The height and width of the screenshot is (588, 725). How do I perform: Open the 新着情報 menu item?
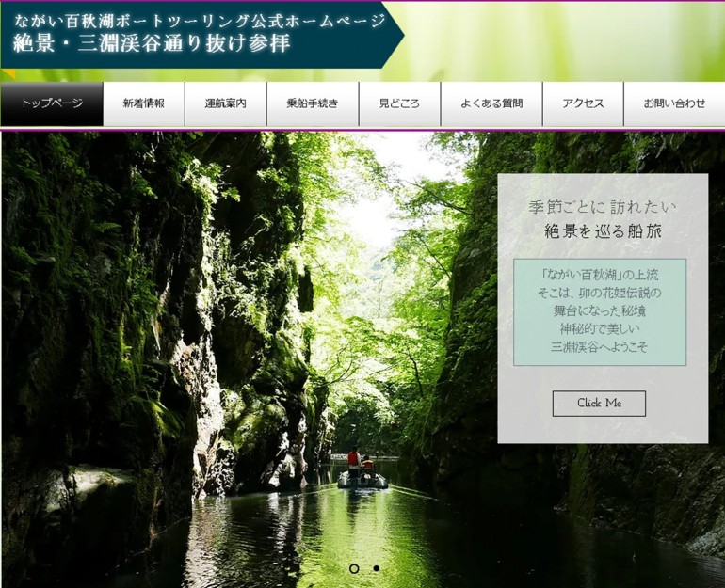pos(144,103)
